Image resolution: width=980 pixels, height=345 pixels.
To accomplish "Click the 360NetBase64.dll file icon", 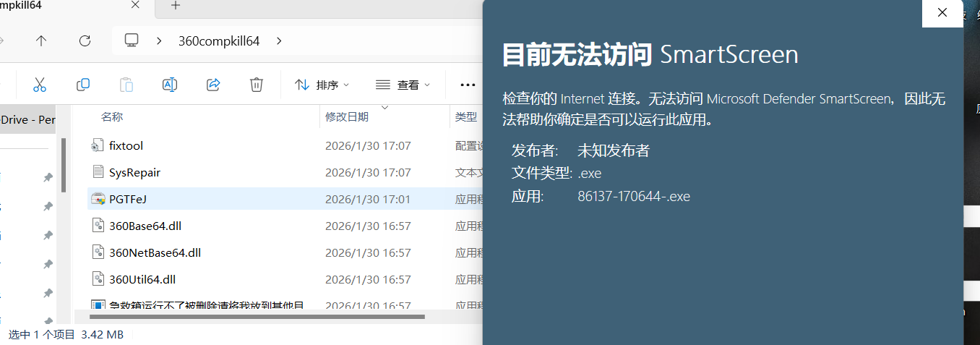I will pyautogui.click(x=98, y=252).
